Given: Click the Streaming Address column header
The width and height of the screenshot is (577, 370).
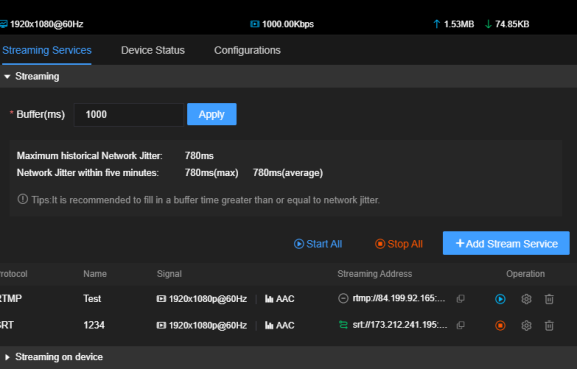Looking at the screenshot, I should pos(375,274).
